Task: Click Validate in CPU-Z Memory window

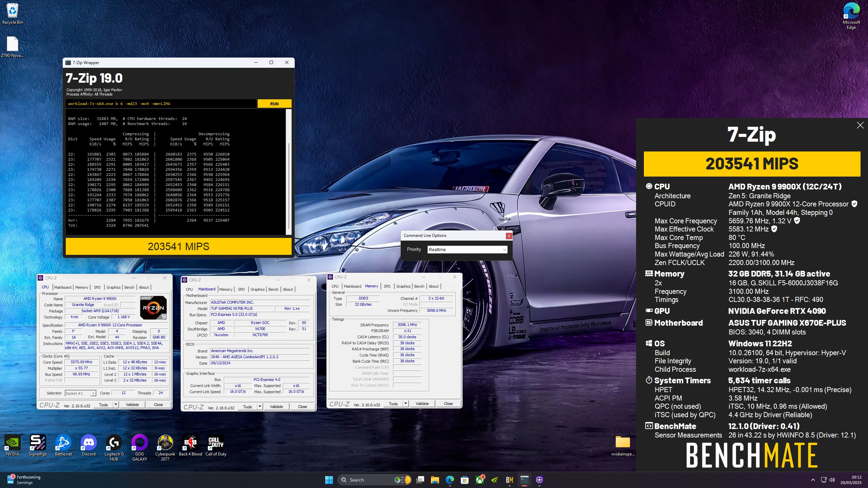Action: [422, 404]
